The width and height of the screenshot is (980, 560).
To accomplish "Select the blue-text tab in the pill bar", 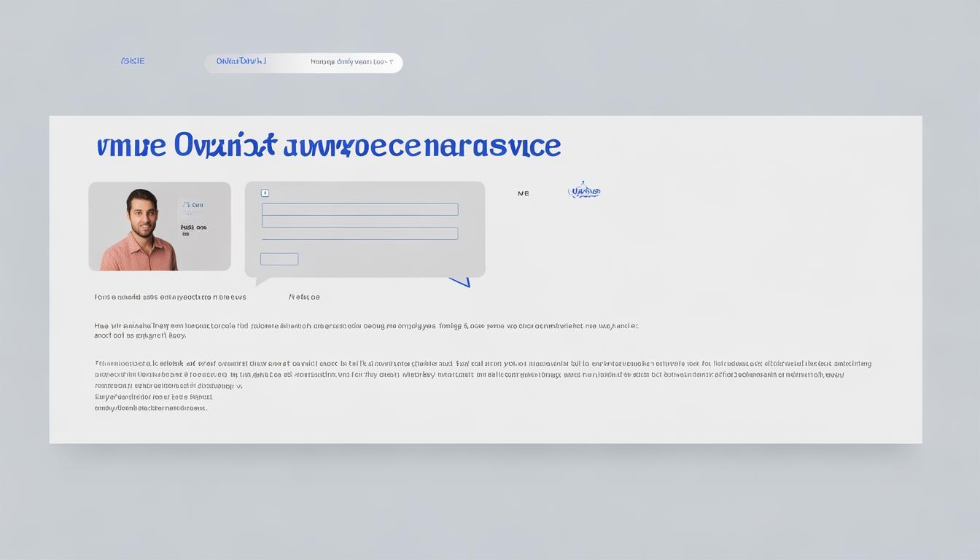I will (241, 61).
